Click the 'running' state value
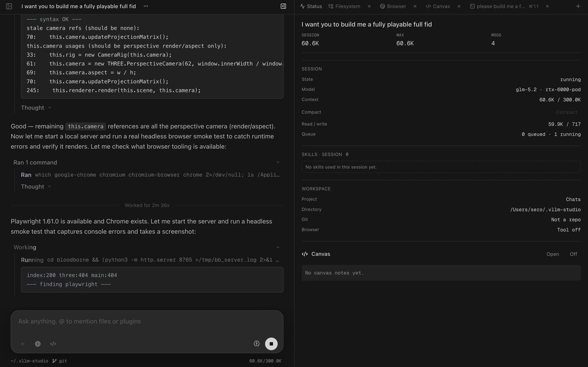Viewport: 588px width, 367px height. pyautogui.click(x=570, y=79)
